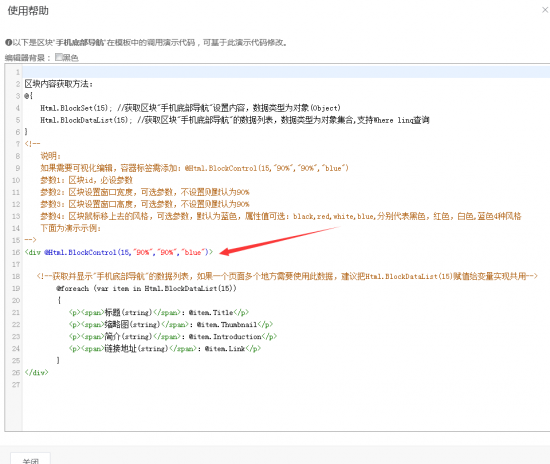Image resolution: width=550 pixels, height=464 pixels.
Task: Click the @item.Link code line
Action: coord(165,348)
